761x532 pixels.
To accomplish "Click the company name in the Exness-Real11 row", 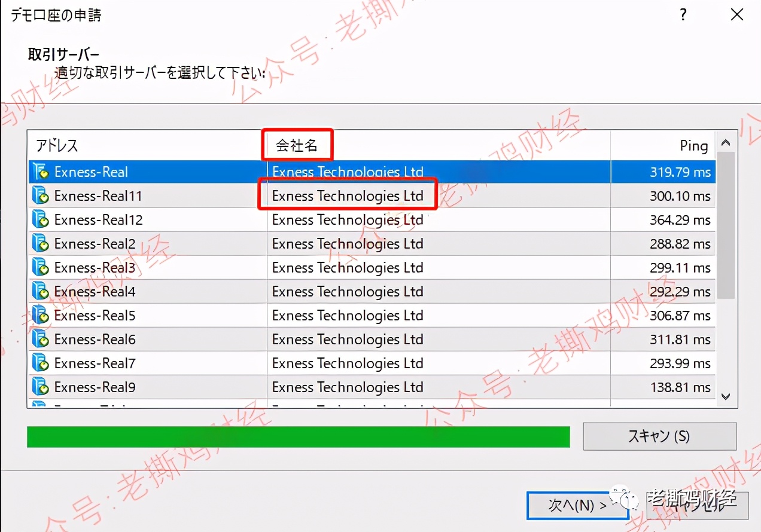I will 348,196.
